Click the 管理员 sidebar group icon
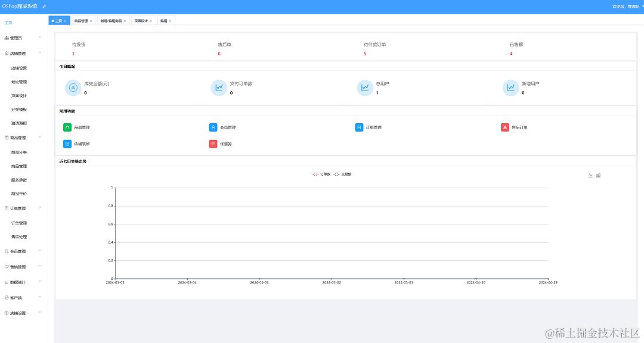This screenshot has height=343, width=644. click(7, 38)
